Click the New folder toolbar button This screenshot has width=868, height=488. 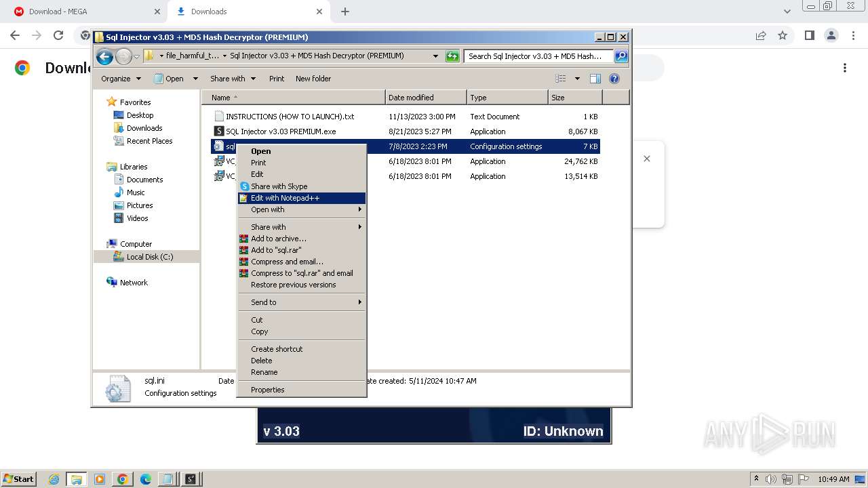click(313, 79)
